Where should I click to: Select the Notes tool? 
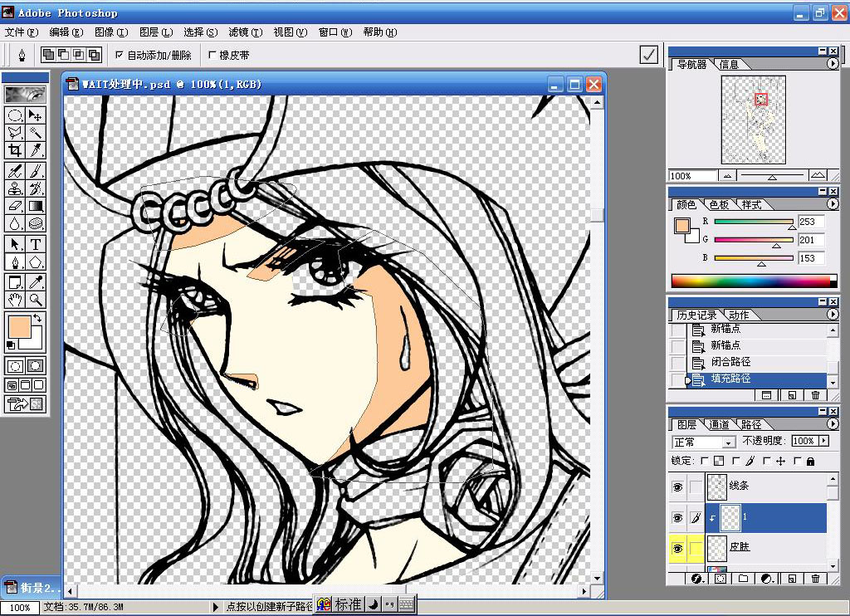15,282
